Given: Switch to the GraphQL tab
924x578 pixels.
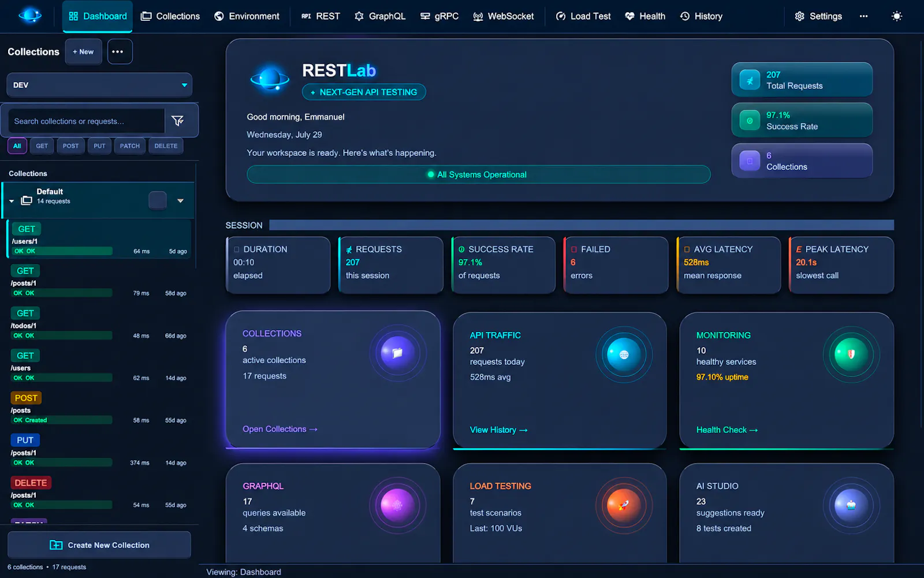Looking at the screenshot, I should coord(380,16).
